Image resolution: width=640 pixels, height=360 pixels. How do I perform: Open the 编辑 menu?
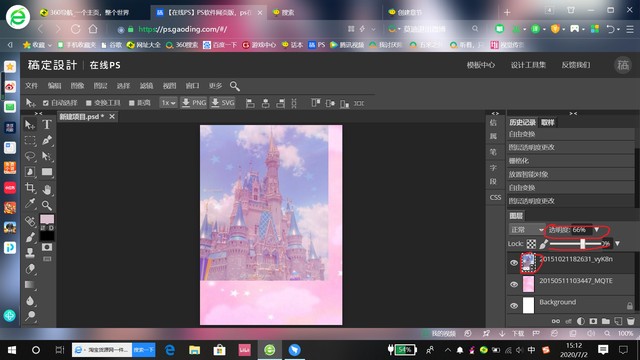click(x=54, y=86)
